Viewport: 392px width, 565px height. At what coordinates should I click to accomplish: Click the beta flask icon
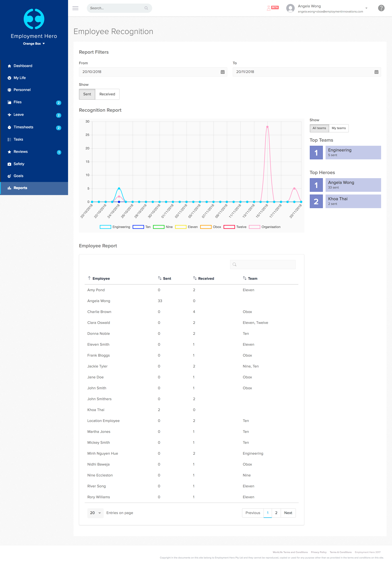(x=269, y=8)
